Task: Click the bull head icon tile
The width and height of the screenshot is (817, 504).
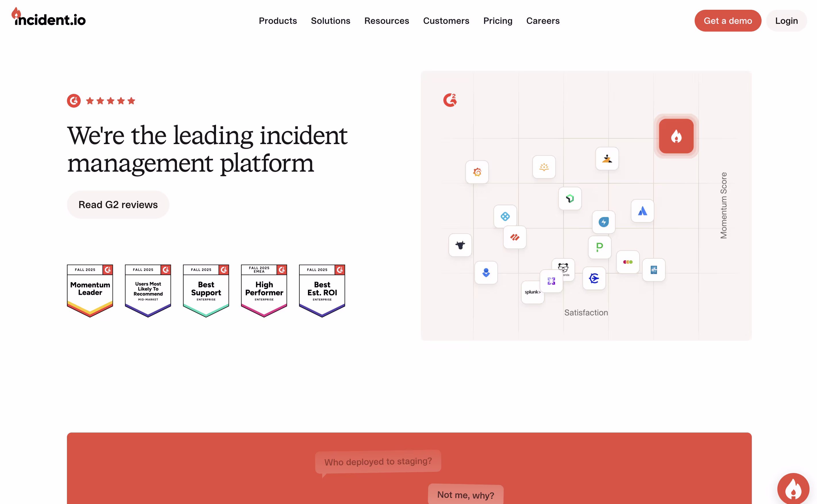Action: tap(460, 245)
